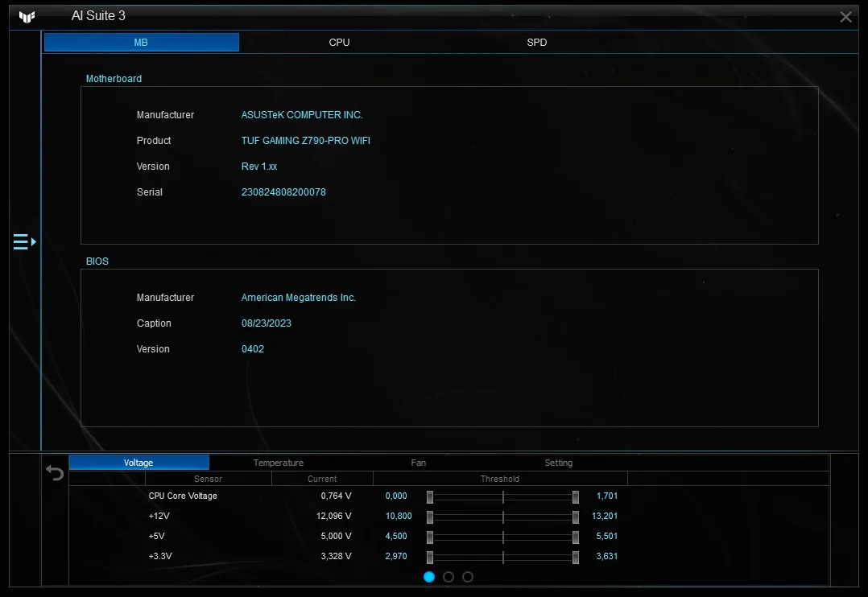Select the Voltage monitor tab
This screenshot has height=597, width=868.
(138, 463)
